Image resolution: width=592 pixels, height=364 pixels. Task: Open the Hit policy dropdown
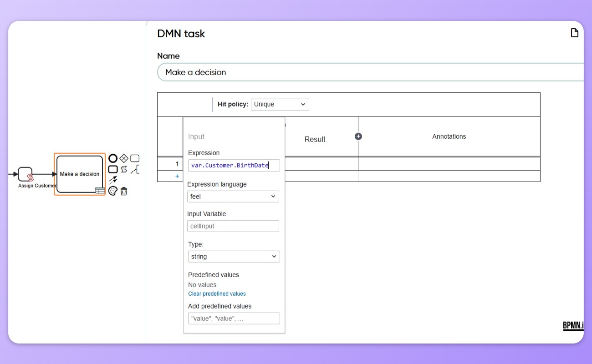tap(280, 104)
